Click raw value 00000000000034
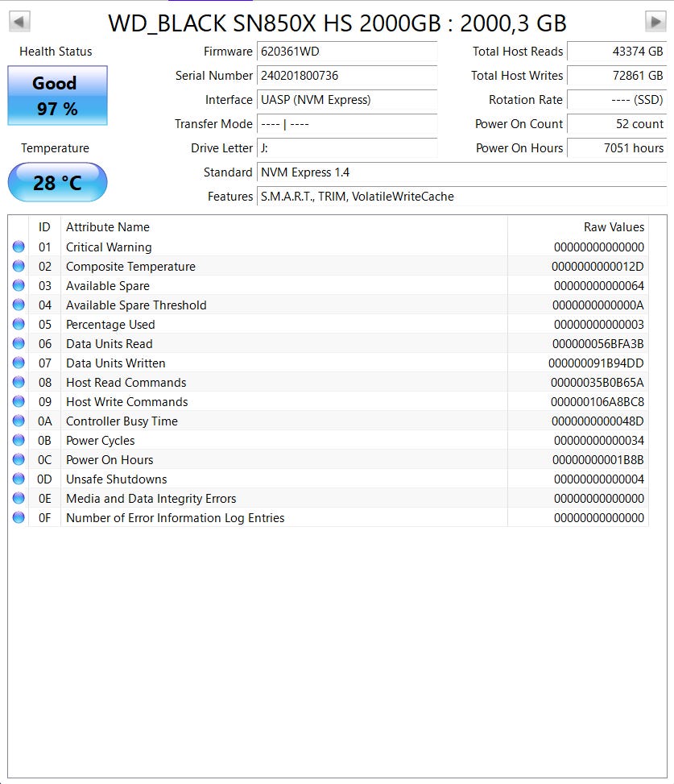Screen dimensions: 674x784 click(x=599, y=441)
